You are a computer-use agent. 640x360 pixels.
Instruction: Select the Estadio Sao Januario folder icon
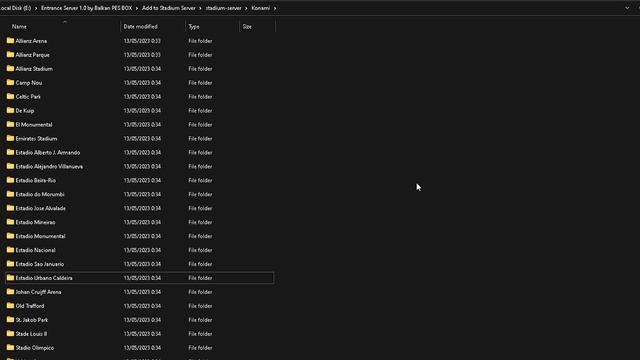tap(10, 264)
